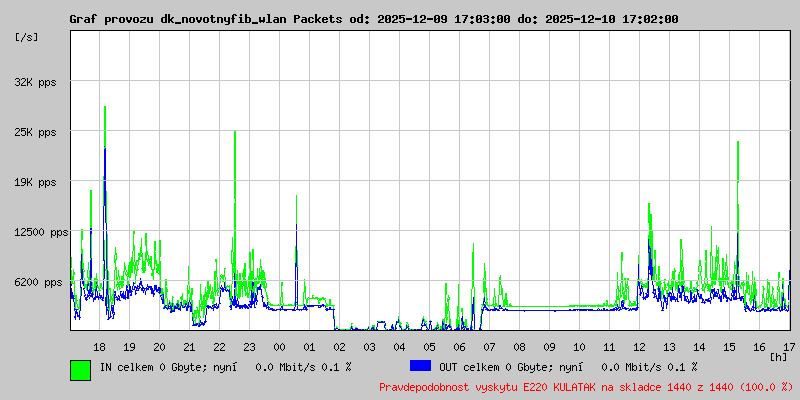
Task: Select the '19K pps' y-axis label
Action: (x=36, y=182)
